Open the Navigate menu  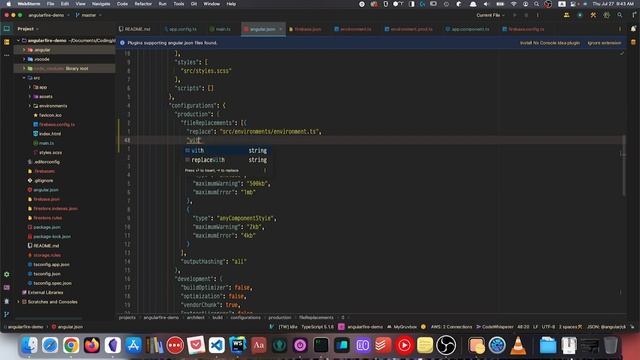101,4
